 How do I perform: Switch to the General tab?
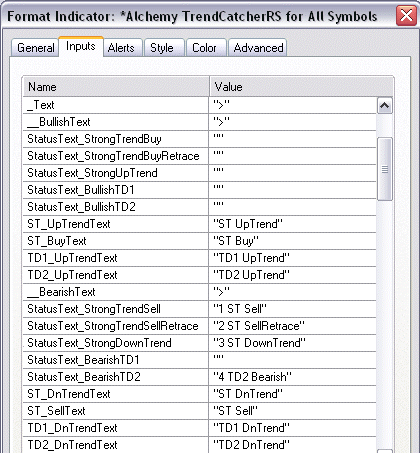[35, 48]
